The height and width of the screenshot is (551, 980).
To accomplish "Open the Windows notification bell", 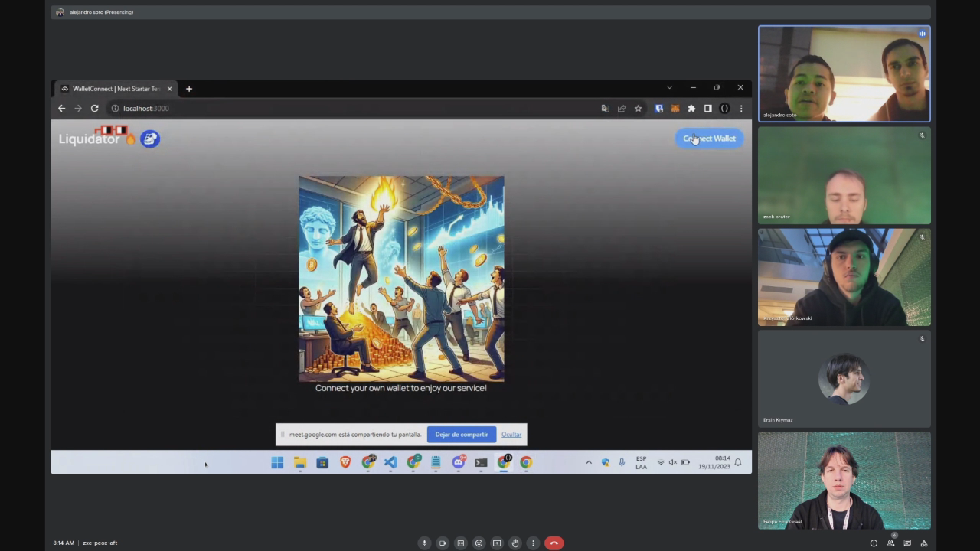I will coord(738,462).
